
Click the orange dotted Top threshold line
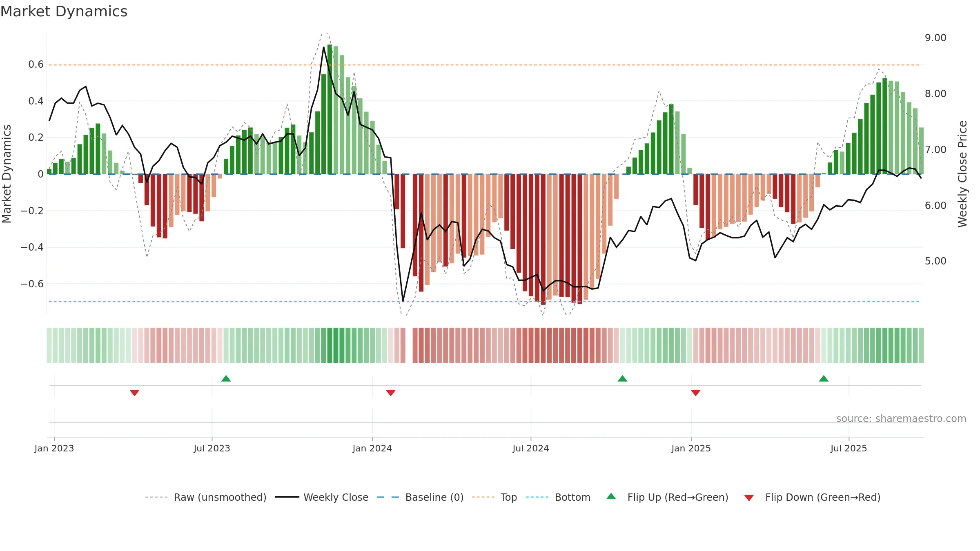coord(484,65)
